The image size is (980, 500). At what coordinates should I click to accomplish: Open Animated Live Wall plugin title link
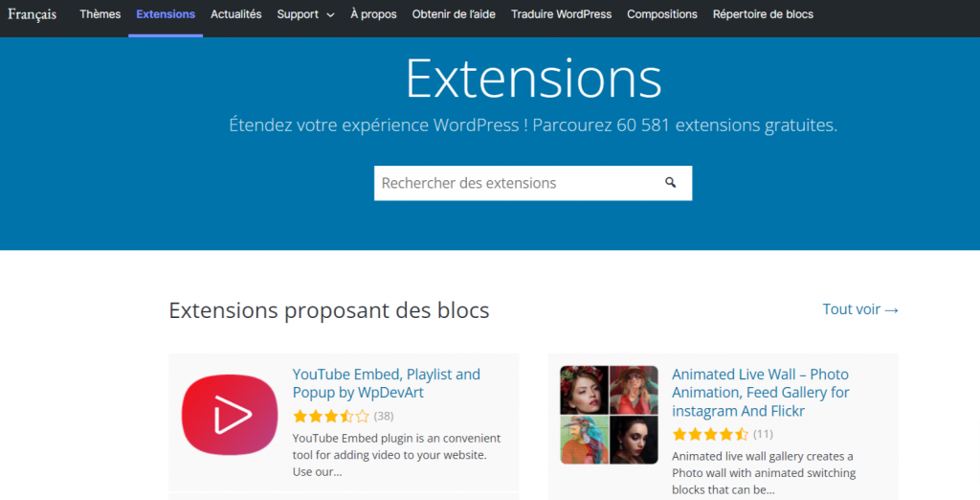coord(760,393)
